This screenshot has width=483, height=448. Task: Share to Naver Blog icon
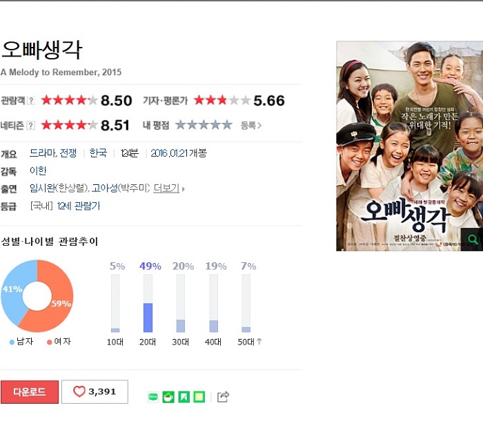point(153,397)
